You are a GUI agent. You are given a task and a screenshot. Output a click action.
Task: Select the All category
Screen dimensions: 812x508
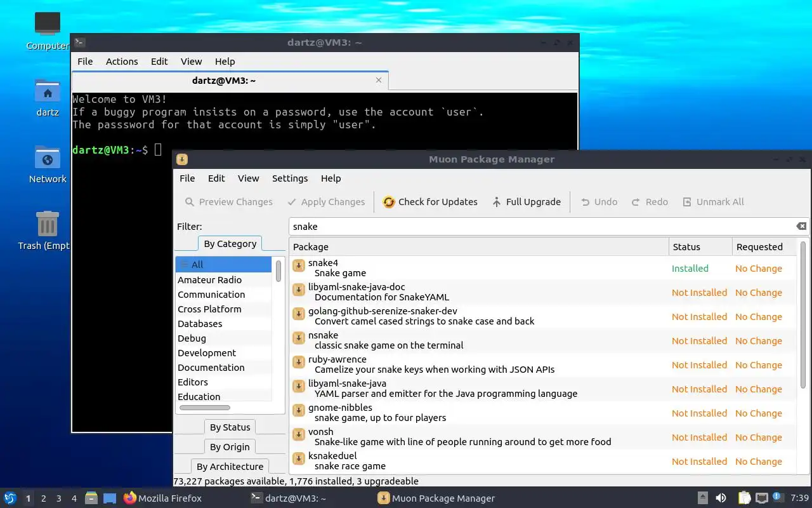(x=223, y=265)
